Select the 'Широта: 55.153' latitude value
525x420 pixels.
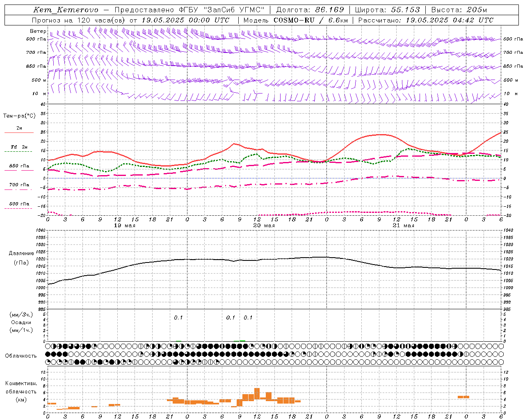click(387, 10)
